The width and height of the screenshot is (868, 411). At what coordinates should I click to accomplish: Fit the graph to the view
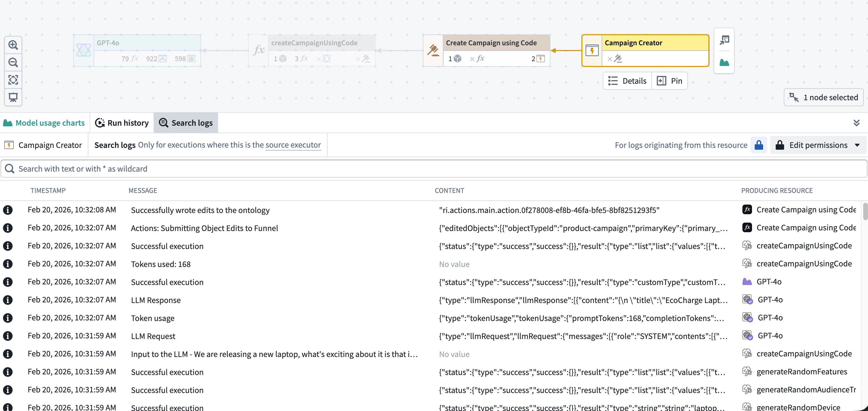click(13, 79)
